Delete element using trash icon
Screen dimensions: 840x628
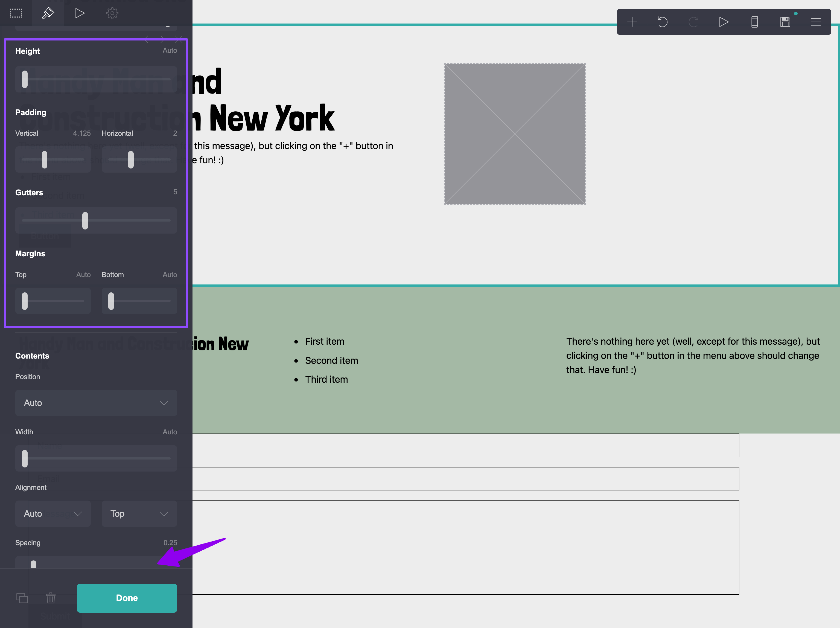[51, 598]
